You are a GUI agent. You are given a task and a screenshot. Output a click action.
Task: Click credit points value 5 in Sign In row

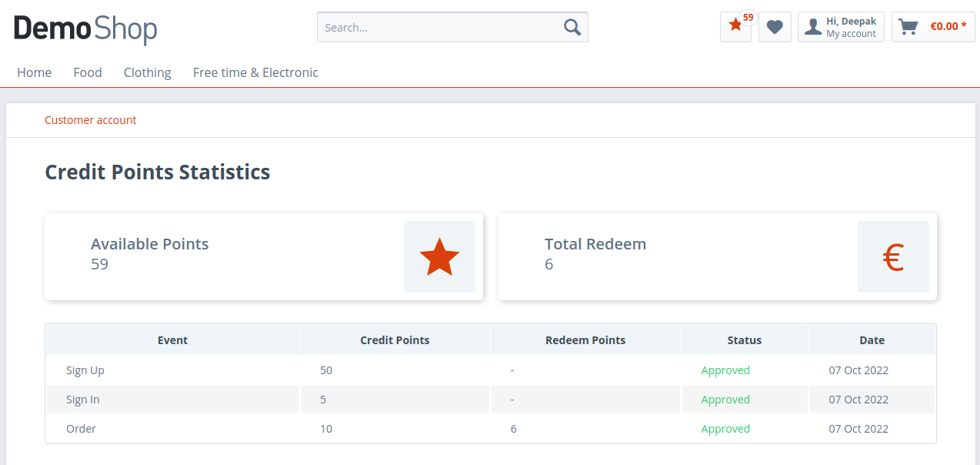point(323,400)
